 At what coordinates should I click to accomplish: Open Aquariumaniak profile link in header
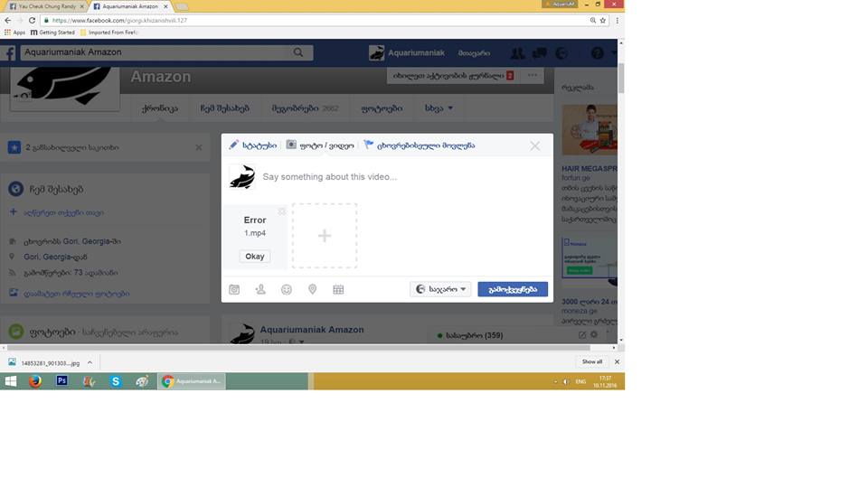click(x=407, y=53)
